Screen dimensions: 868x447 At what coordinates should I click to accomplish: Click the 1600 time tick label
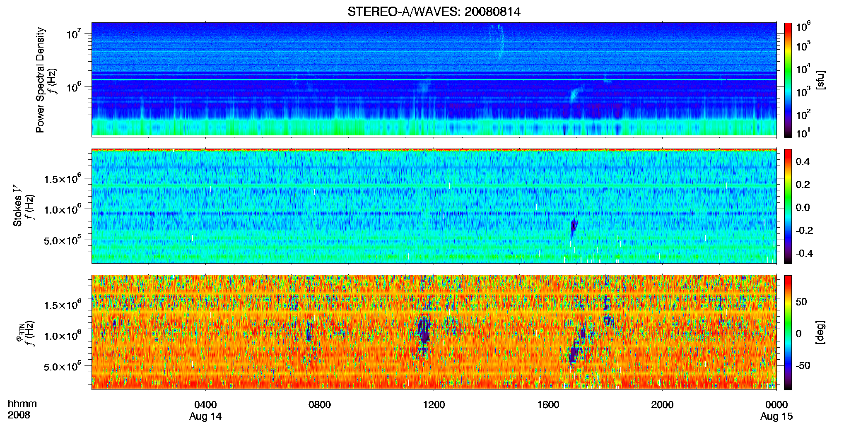point(548,404)
